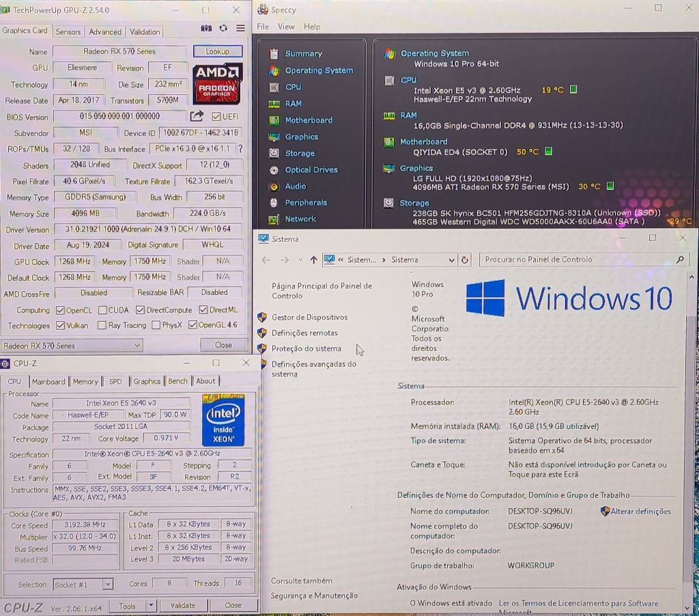Click Bus Interface question mark help icon
Image resolution: width=699 pixels, height=616 pixels.
[x=240, y=148]
